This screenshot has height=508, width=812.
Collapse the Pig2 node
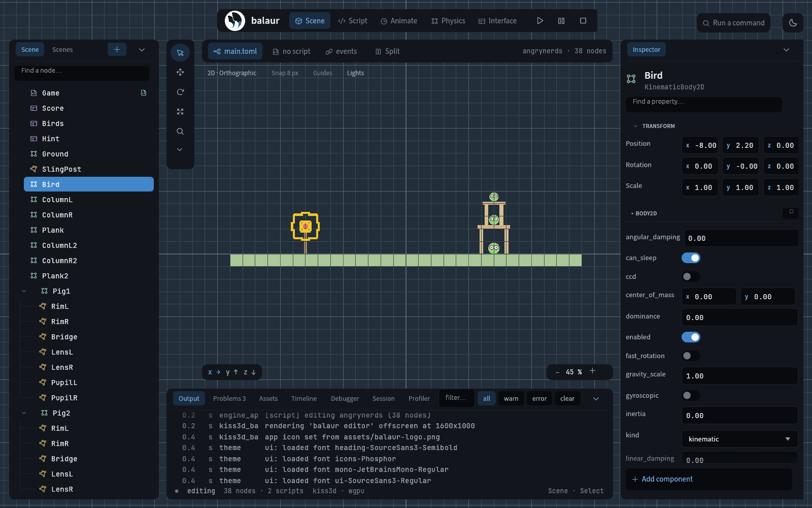[x=24, y=413]
